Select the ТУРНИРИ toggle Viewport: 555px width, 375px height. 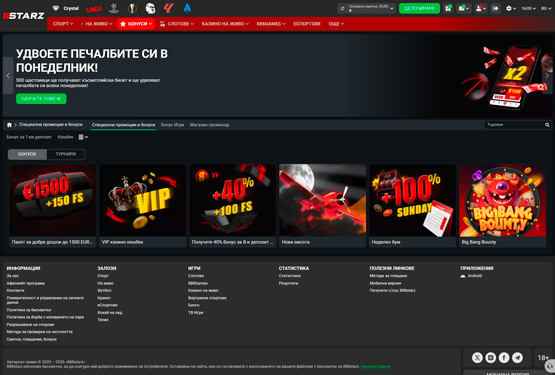[66, 154]
